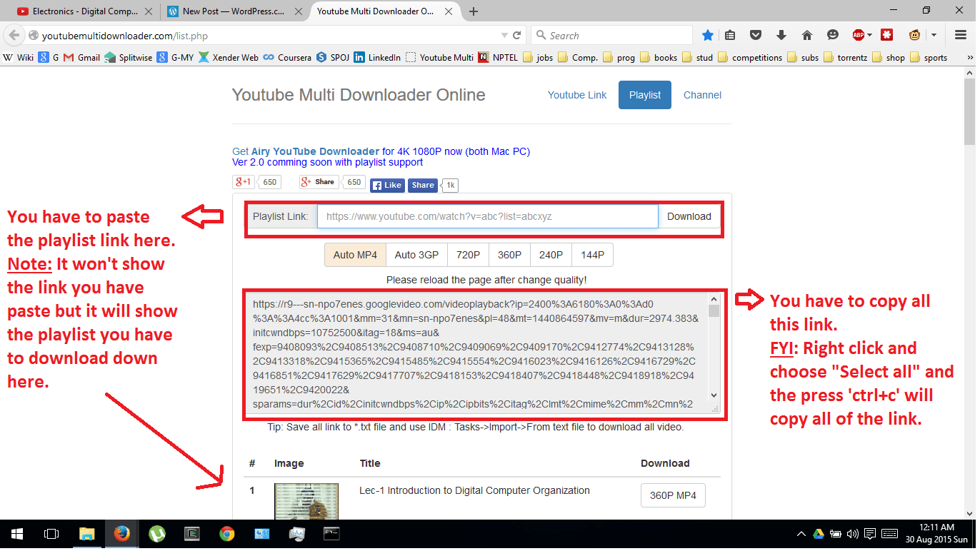Select 240P quality option
Screen dimensions: 980x551
coord(551,255)
